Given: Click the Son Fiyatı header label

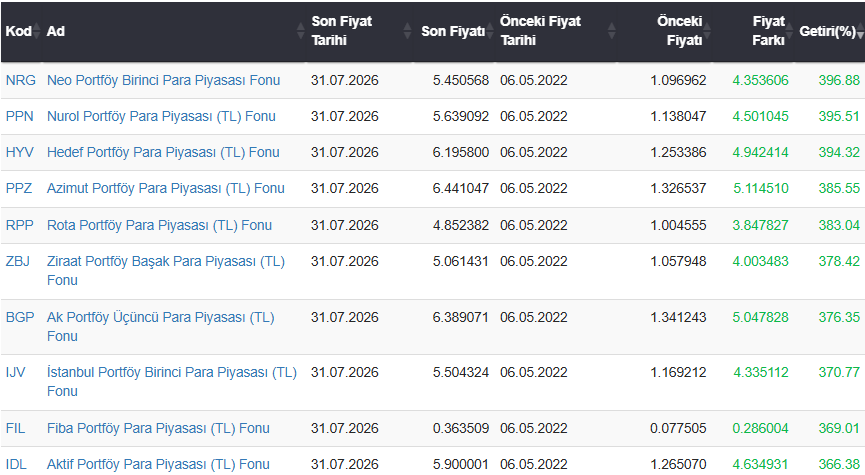Looking at the screenshot, I should [453, 31].
